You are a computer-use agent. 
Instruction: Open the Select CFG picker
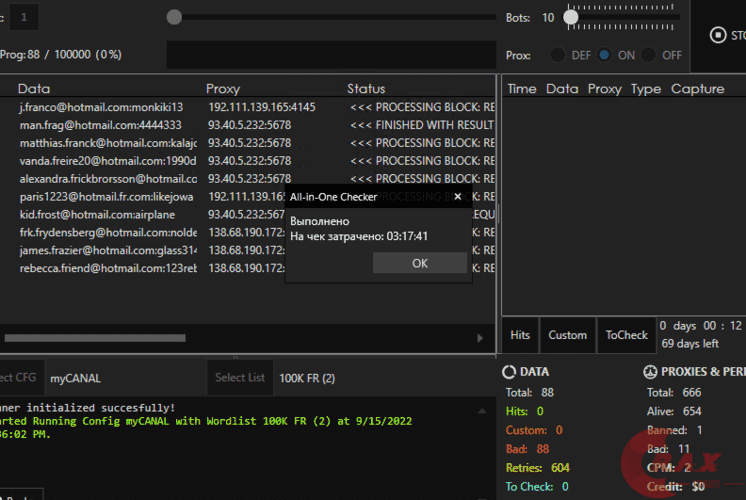point(20,378)
